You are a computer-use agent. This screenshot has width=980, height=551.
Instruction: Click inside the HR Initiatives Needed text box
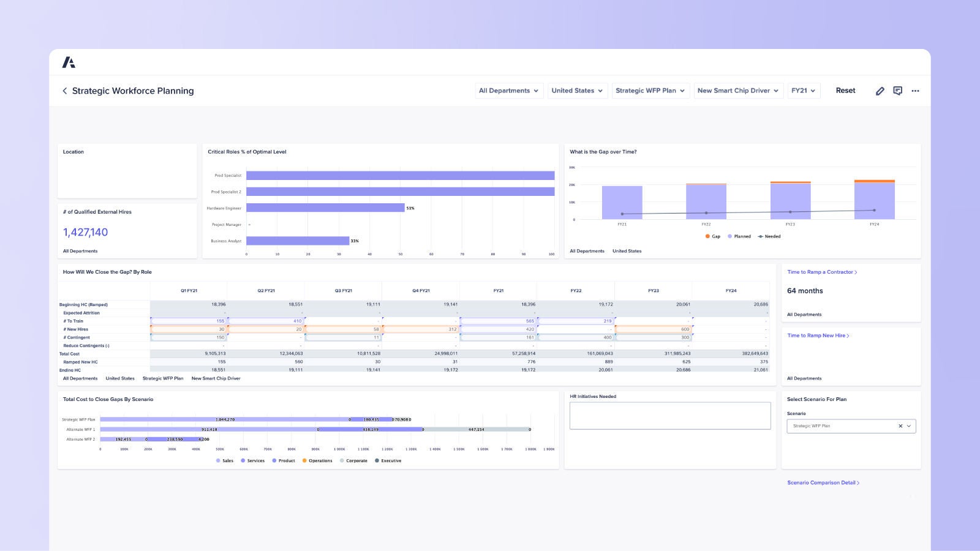coord(669,415)
